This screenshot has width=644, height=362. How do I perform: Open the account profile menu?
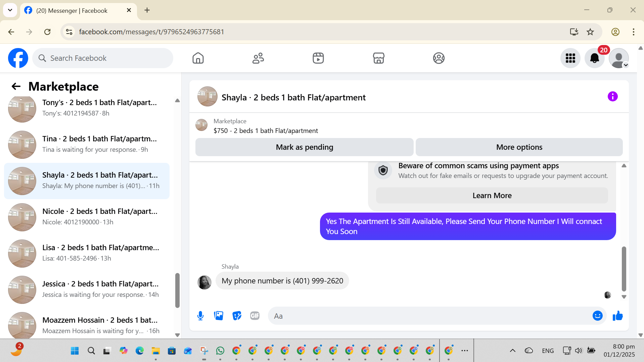pyautogui.click(x=619, y=58)
